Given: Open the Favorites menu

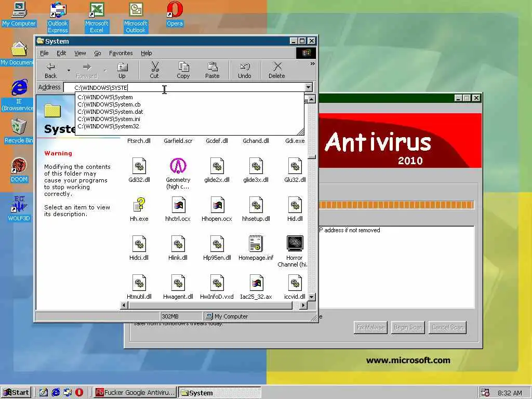Looking at the screenshot, I should 121,54.
